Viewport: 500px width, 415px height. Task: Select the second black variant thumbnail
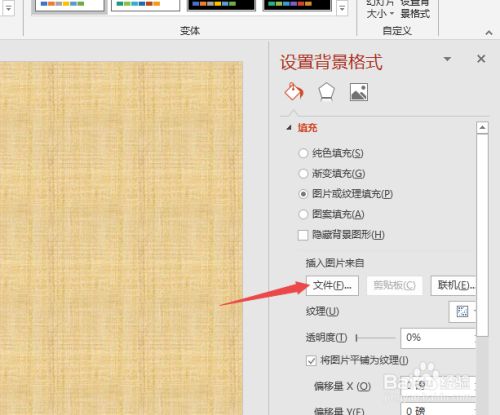[297, 5]
